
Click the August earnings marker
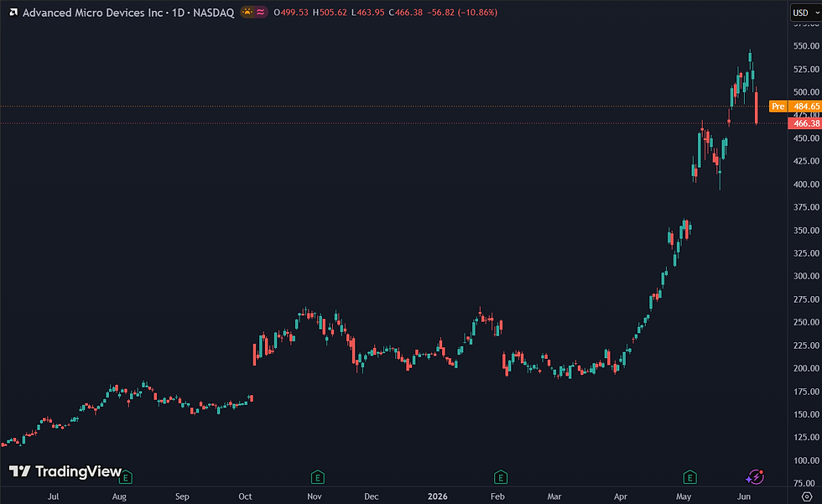point(126,477)
